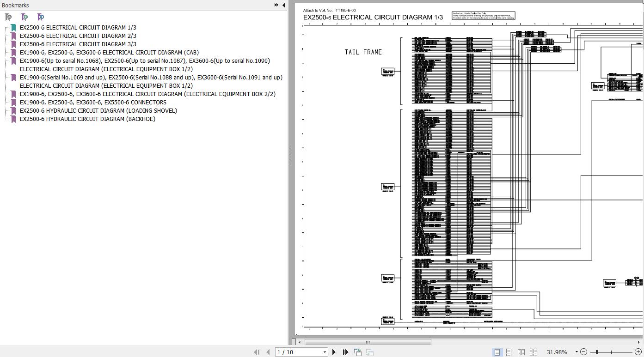Click bookmark flag icon beside the CAB diagram
This screenshot has width=644, height=357.
point(13,53)
